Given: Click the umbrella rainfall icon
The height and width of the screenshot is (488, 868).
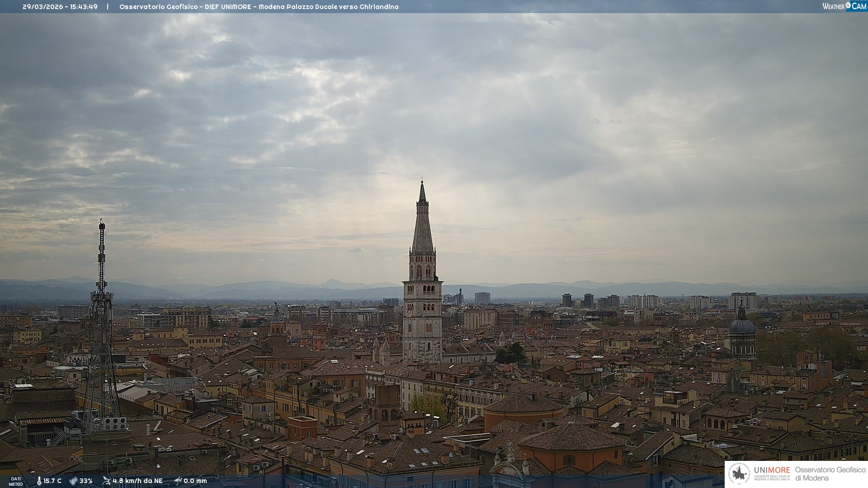Looking at the screenshot, I should (x=178, y=481).
